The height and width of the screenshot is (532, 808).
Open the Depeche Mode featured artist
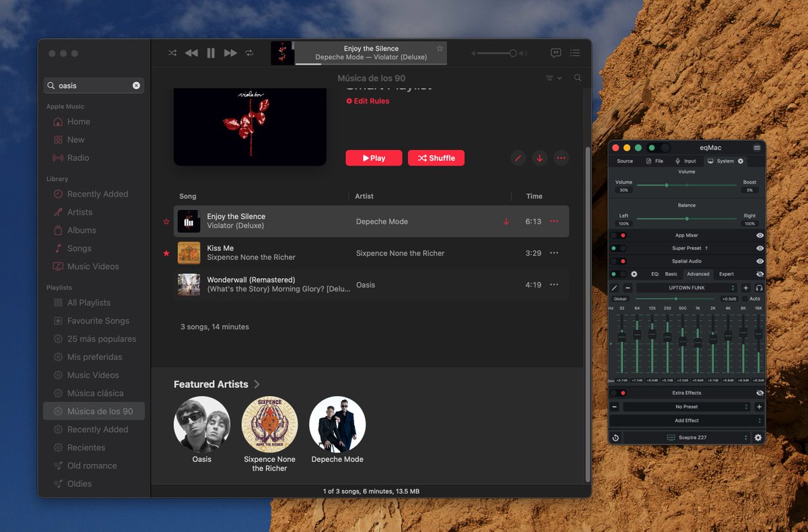coord(337,424)
